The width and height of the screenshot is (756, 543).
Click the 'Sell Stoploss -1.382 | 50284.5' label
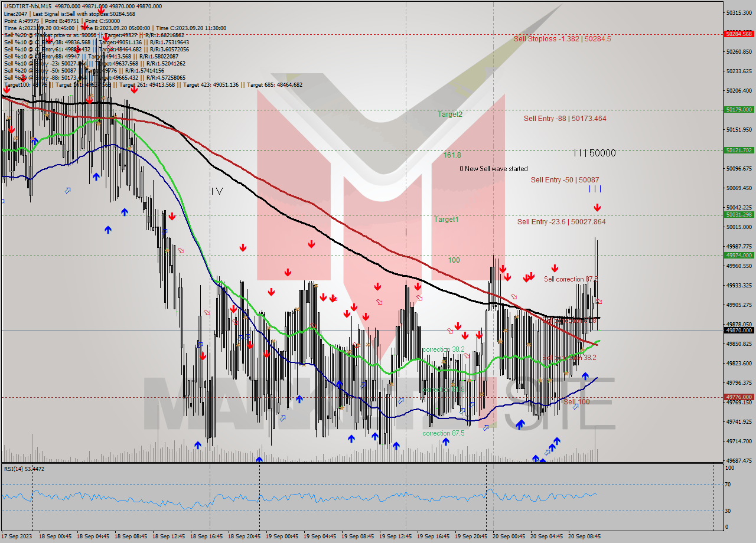(x=562, y=39)
